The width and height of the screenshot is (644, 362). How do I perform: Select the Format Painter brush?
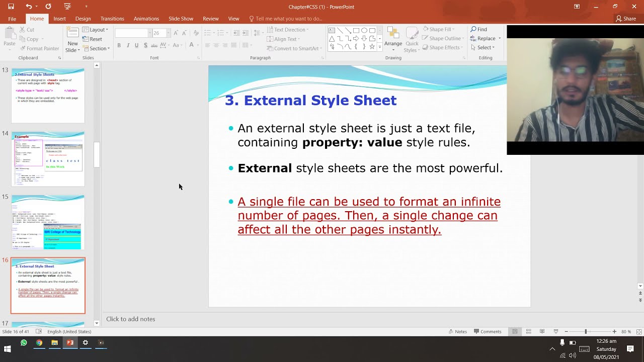coord(39,48)
